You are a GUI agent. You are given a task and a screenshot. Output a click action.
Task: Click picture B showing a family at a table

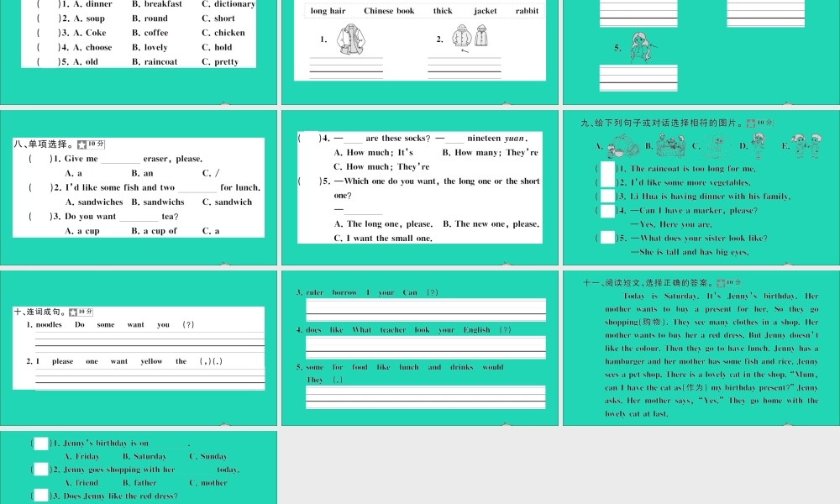click(x=671, y=145)
